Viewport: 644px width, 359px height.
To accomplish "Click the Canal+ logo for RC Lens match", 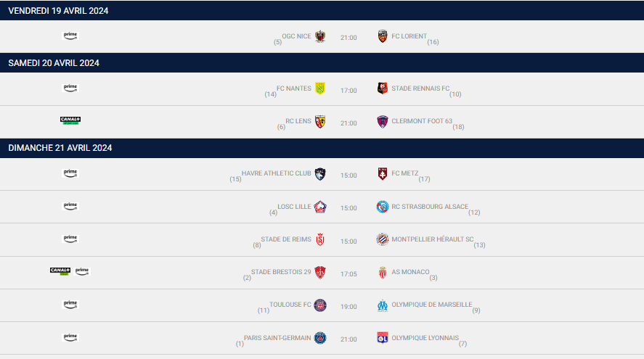I will 70,120.
